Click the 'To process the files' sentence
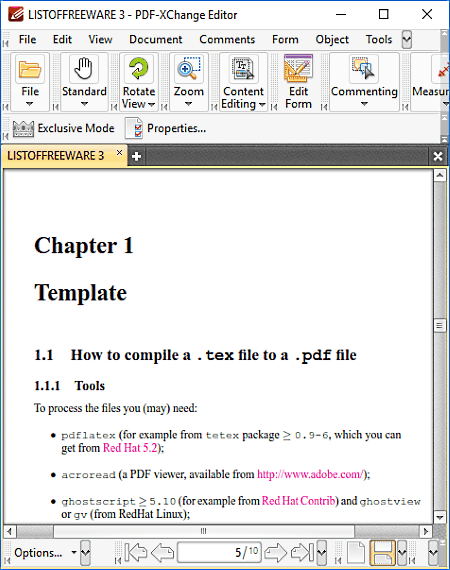The image size is (450, 570). [x=116, y=408]
